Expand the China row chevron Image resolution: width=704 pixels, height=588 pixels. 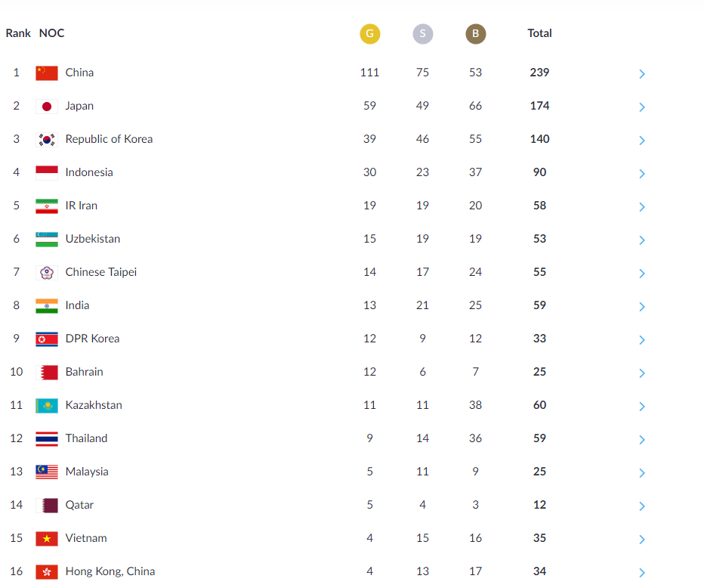coord(641,73)
